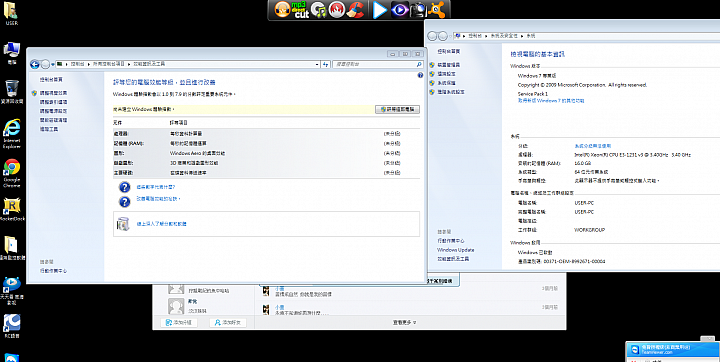Open 進階工具 in performance sidebar

[x=49, y=129]
